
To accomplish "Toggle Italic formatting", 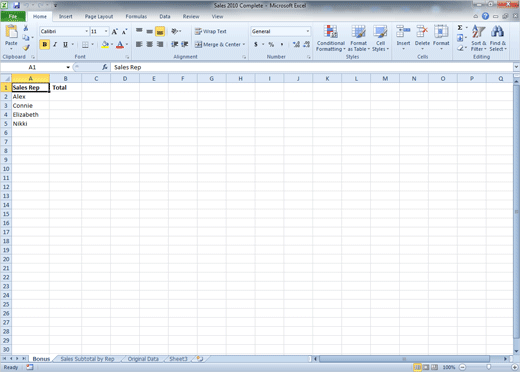I will pyautogui.click(x=55, y=44).
